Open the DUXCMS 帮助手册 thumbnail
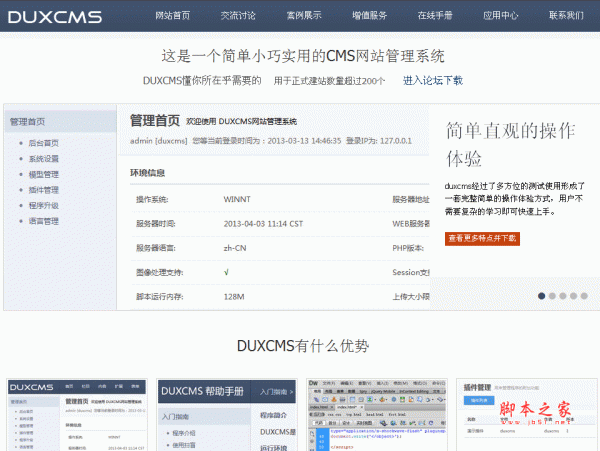The height and width of the screenshot is (451, 600). pos(227,415)
